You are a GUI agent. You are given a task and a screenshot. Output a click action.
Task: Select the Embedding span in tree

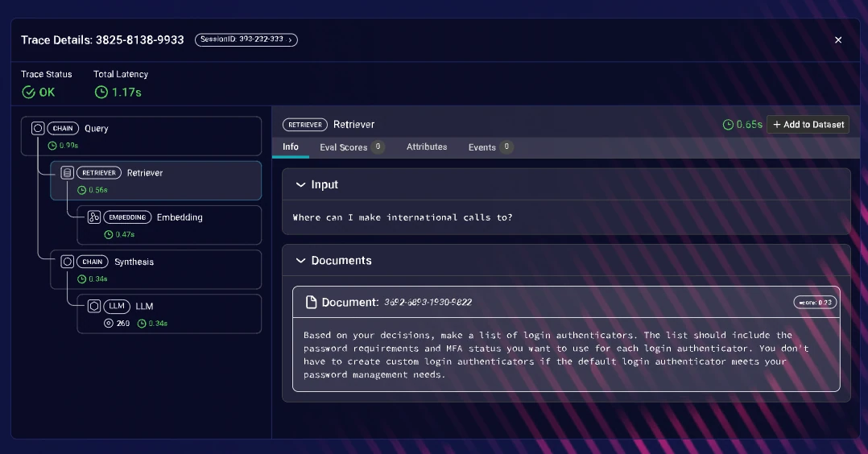click(x=169, y=225)
